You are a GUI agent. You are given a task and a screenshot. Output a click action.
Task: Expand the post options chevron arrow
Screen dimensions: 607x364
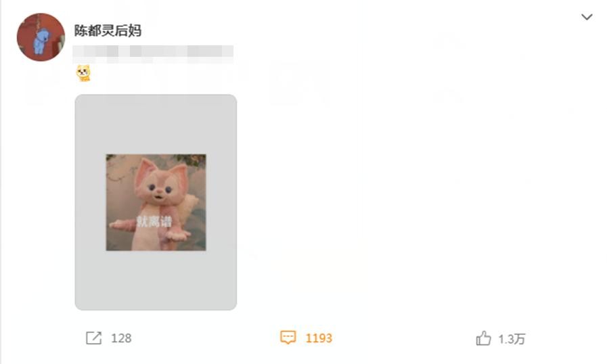[587, 17]
